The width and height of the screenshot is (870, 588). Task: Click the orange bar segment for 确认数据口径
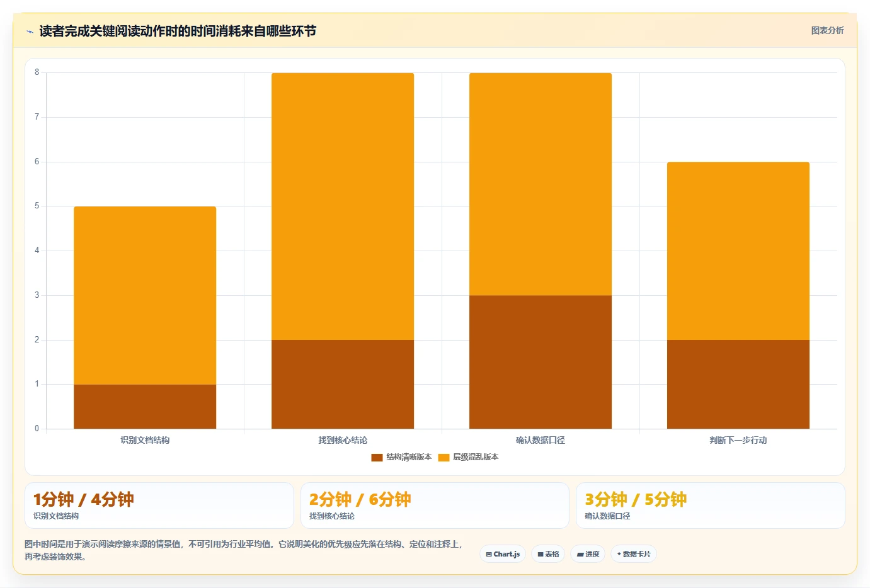[x=541, y=184]
